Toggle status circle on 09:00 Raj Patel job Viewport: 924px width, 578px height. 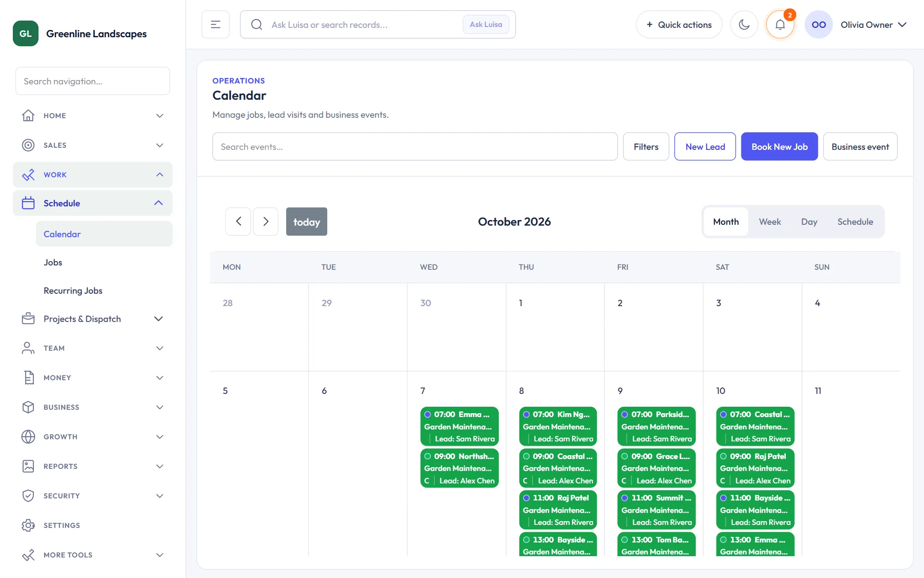coord(723,456)
